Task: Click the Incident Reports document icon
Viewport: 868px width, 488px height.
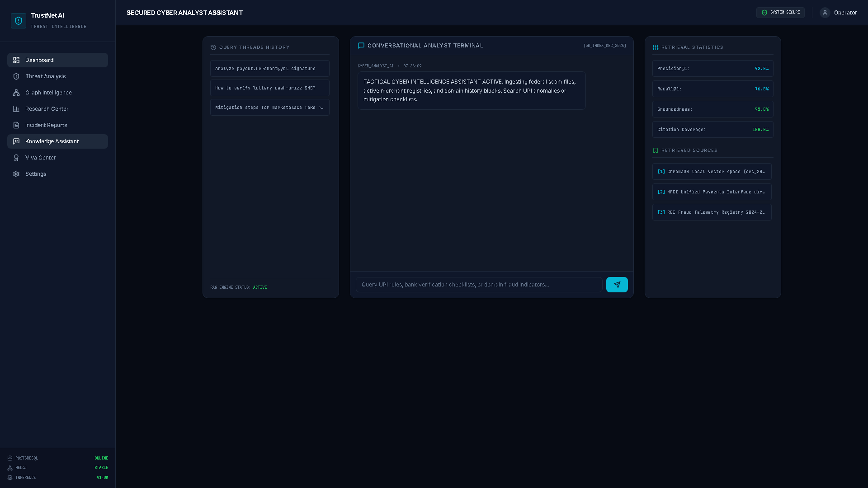Action: point(16,125)
